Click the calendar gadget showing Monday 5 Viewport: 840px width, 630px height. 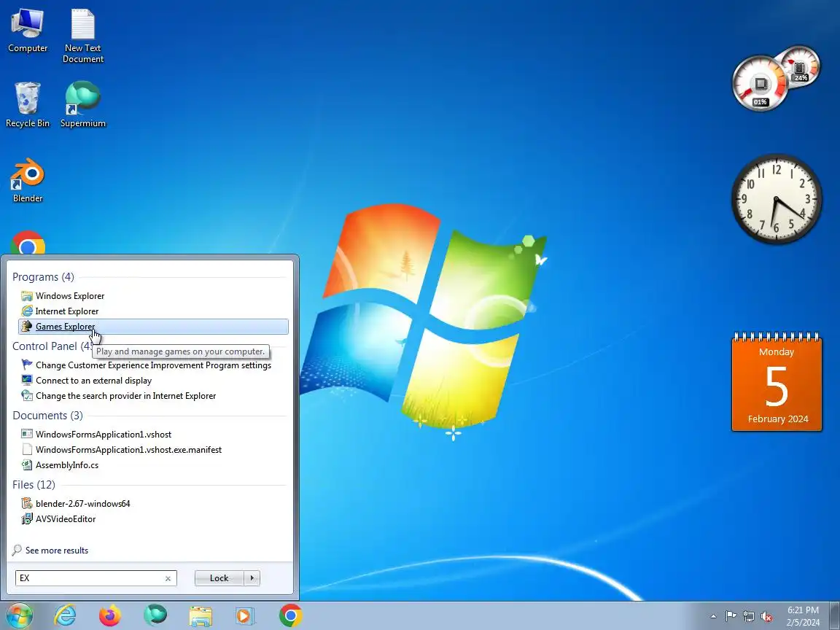777,381
